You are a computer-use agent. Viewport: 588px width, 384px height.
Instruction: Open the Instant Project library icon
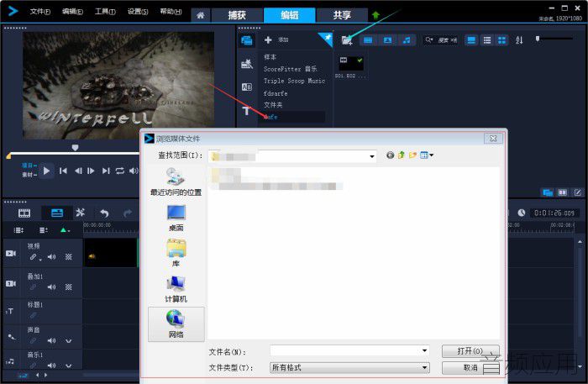[247, 64]
